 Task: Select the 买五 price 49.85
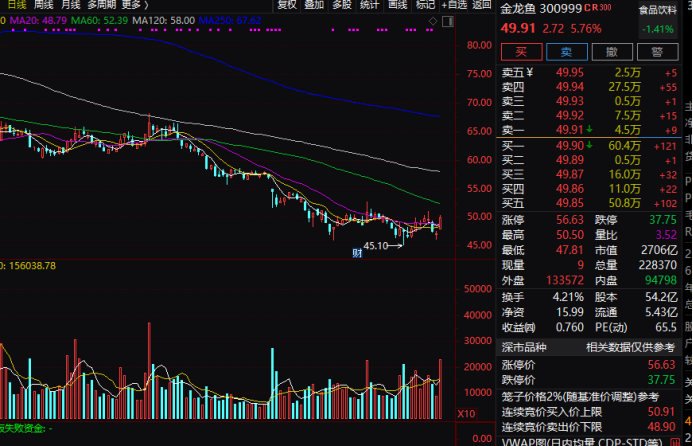(x=570, y=203)
